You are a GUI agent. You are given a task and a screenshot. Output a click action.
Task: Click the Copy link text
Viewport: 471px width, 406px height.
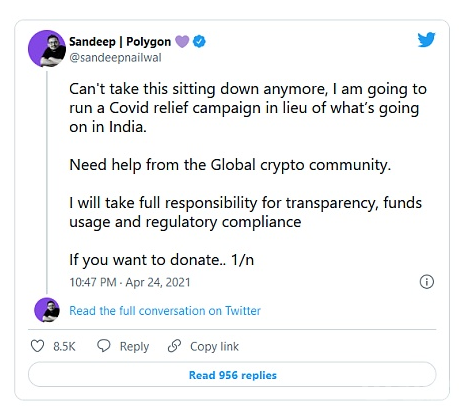point(214,346)
